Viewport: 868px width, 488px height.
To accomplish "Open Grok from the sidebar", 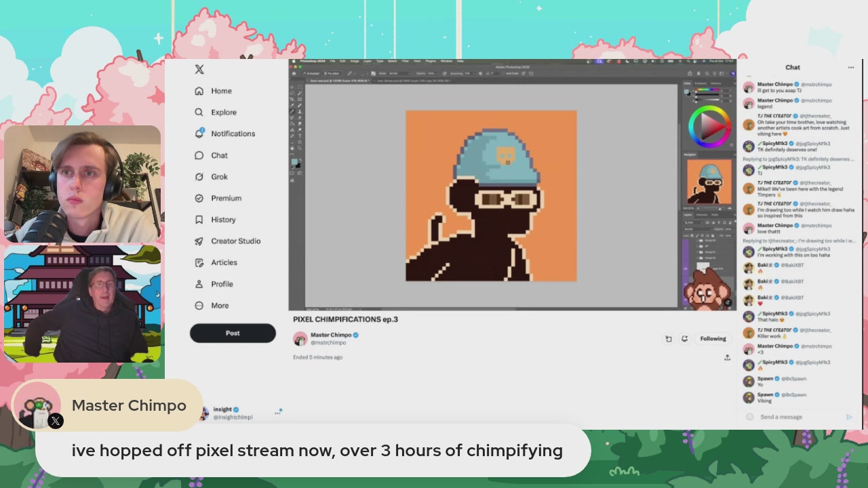I will point(211,177).
